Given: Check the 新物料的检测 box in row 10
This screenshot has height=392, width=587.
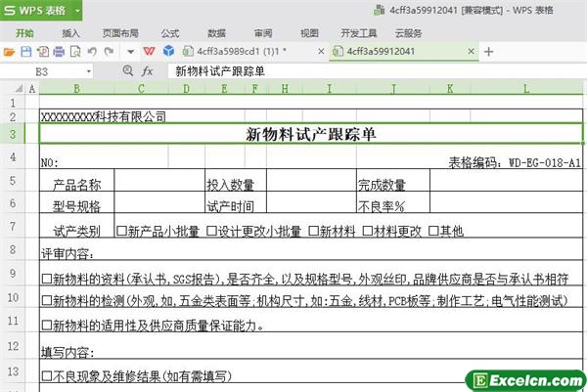Looking at the screenshot, I should [47, 300].
